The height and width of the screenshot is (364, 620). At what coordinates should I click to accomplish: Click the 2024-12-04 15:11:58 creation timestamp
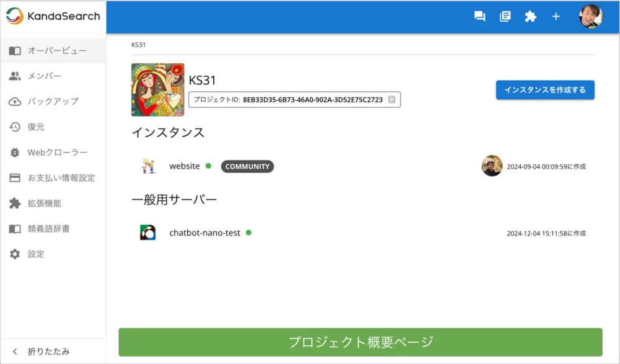546,233
